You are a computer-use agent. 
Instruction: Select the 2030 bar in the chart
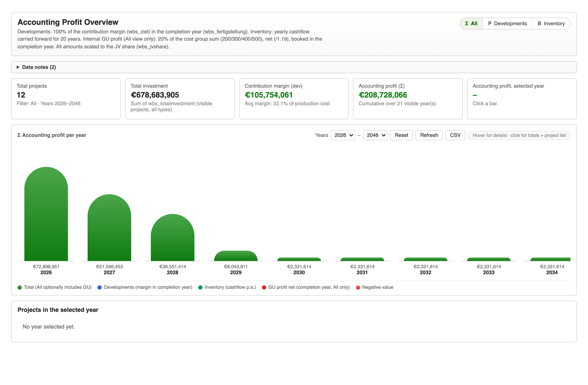tap(299, 259)
